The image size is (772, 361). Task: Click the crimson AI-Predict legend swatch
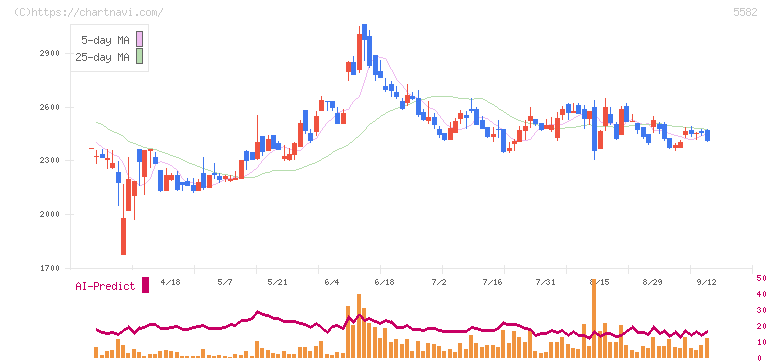(145, 285)
